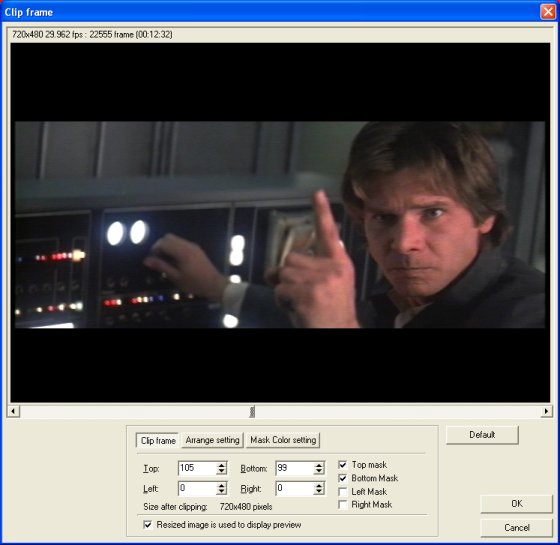560x545 pixels.
Task: Switch to the Clip frame tab
Action: coord(158,440)
